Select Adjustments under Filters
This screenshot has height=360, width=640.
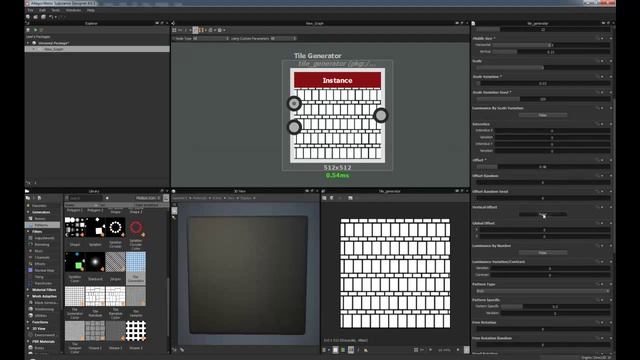point(44,238)
